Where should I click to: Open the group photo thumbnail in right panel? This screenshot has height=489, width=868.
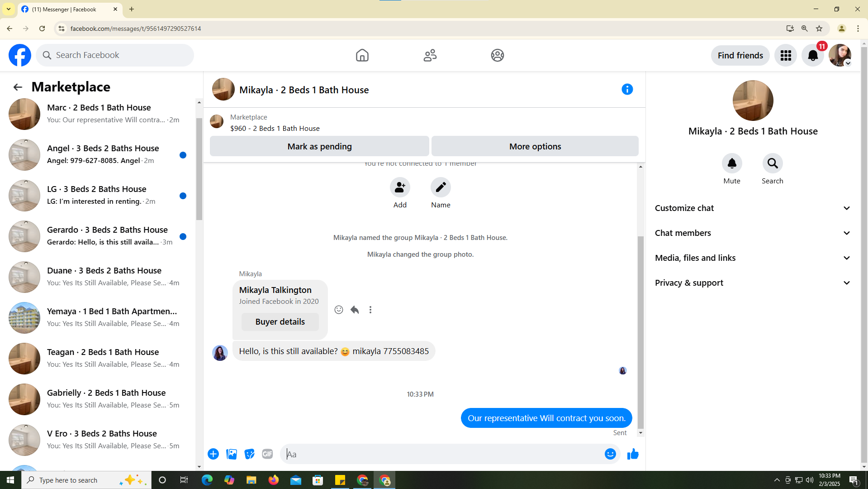click(753, 101)
